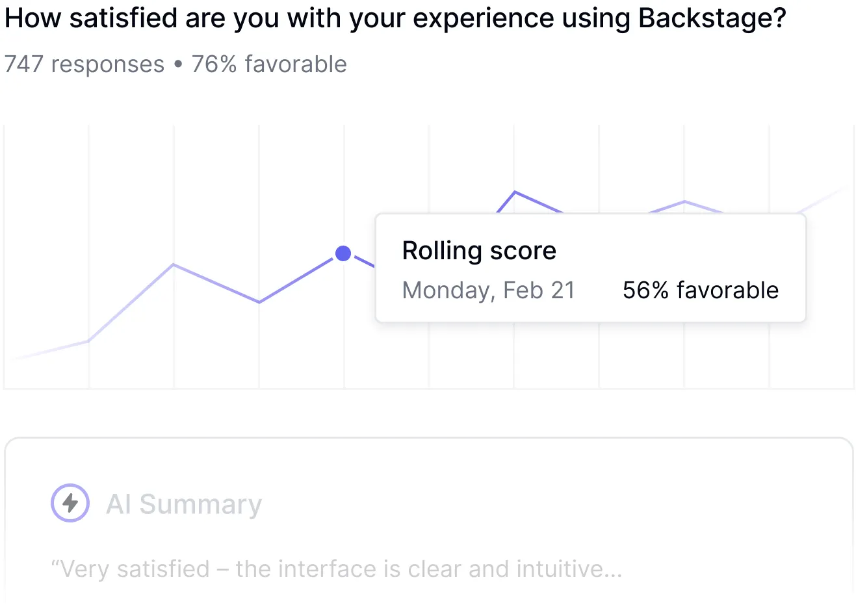Click the 56% favorable tooltip value
This screenshot has width=856, height=616.
click(x=700, y=290)
